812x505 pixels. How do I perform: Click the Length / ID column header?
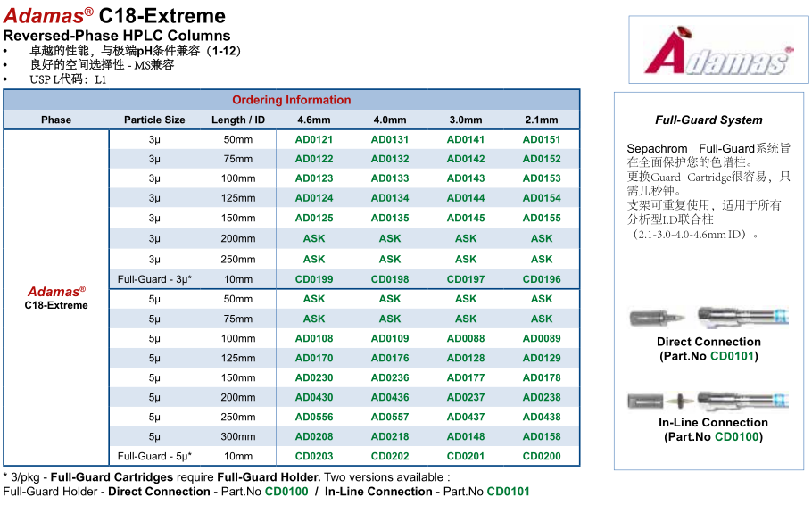(238, 120)
